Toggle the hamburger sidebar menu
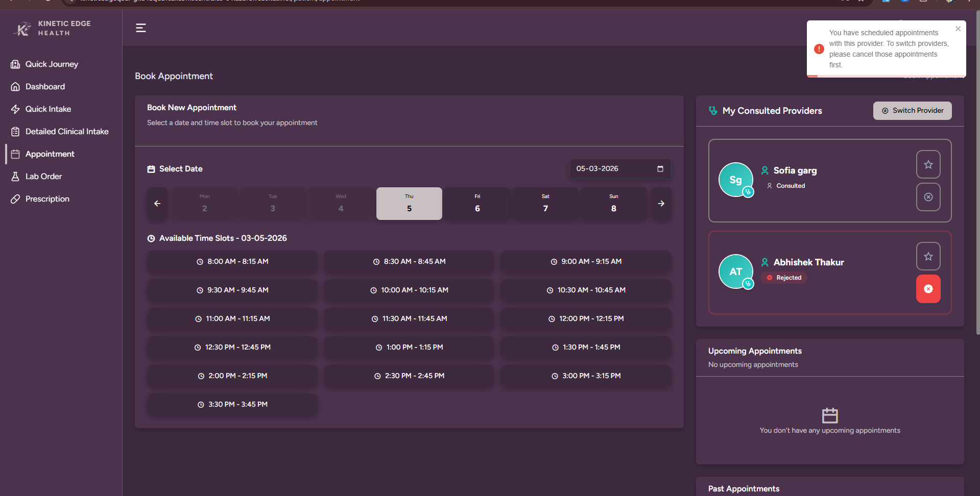Screen dimensions: 980x496 tap(140, 28)
